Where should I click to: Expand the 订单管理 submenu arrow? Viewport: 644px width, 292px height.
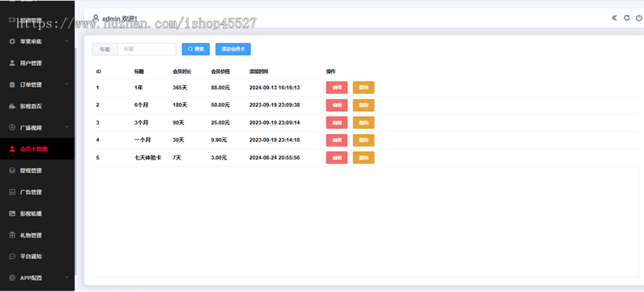coord(67,84)
